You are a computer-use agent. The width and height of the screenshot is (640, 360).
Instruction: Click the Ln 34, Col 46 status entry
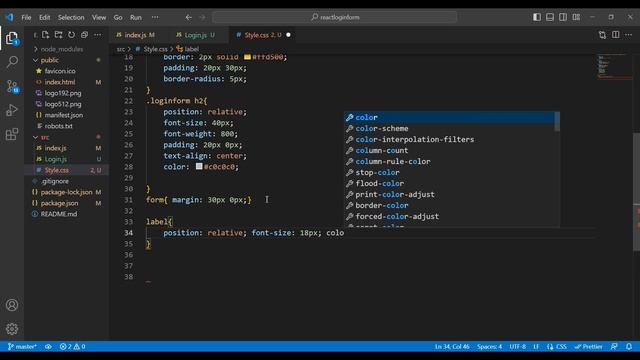point(452,347)
